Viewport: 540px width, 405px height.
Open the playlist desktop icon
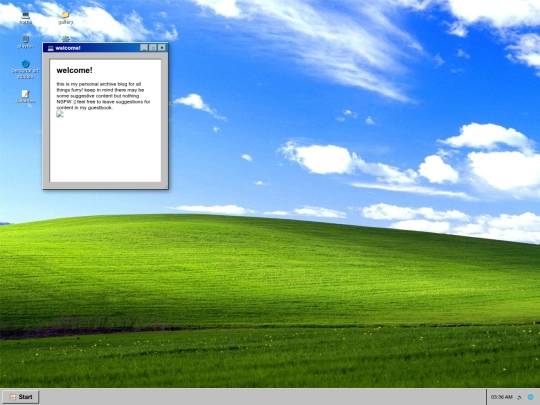(25, 42)
